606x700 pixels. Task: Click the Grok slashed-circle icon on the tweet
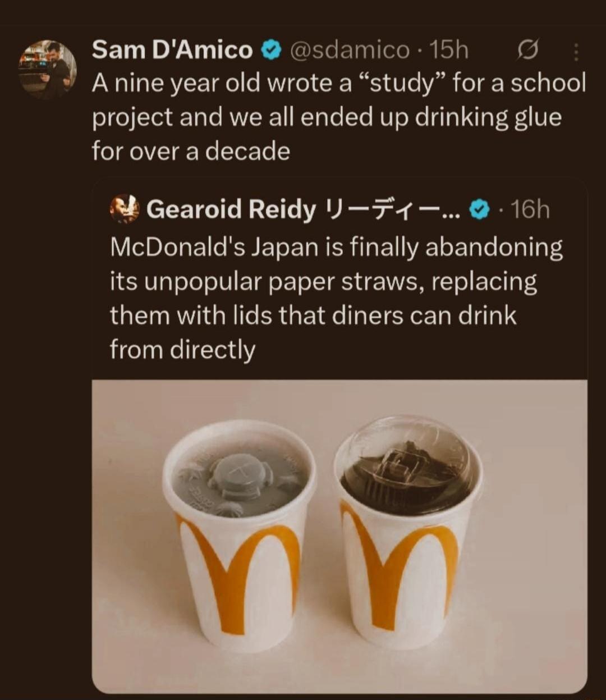coord(530,51)
